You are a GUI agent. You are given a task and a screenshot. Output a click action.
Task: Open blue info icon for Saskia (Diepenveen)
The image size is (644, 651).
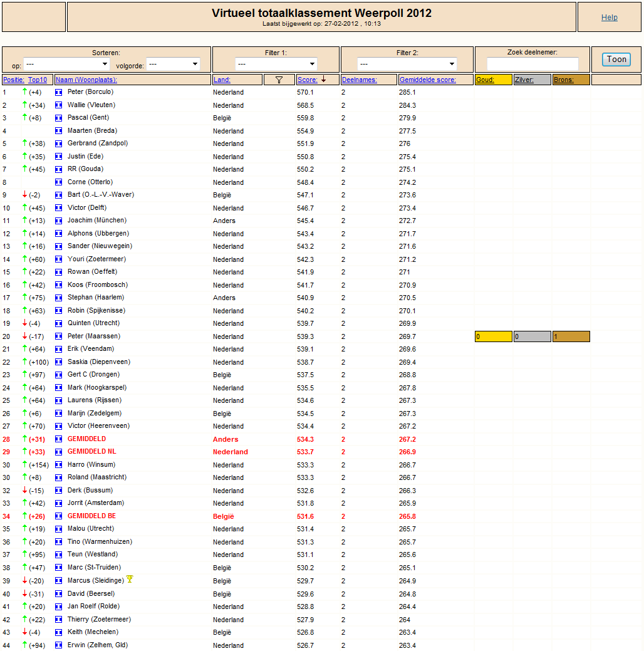coord(58,362)
